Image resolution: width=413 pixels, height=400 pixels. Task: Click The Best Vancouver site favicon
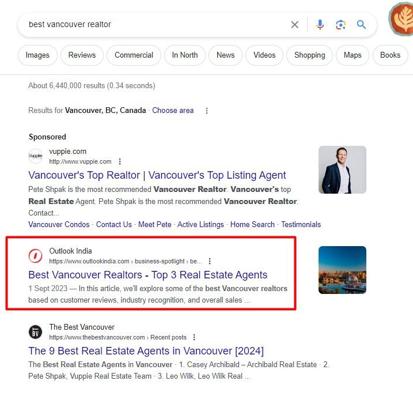tap(35, 332)
